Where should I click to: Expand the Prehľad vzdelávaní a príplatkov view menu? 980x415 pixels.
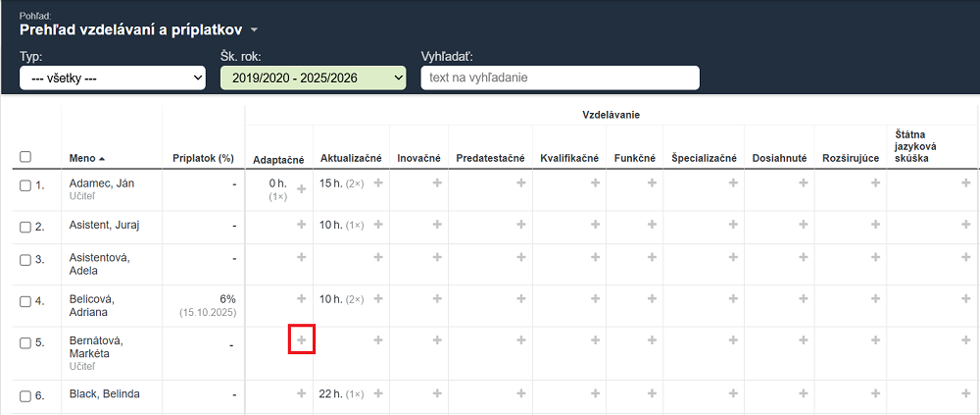[x=254, y=29]
